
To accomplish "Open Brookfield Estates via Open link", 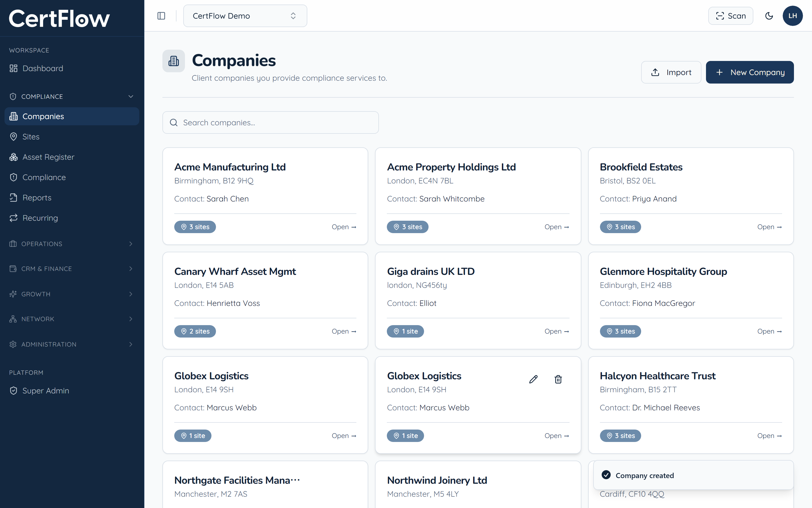I will click(x=769, y=227).
